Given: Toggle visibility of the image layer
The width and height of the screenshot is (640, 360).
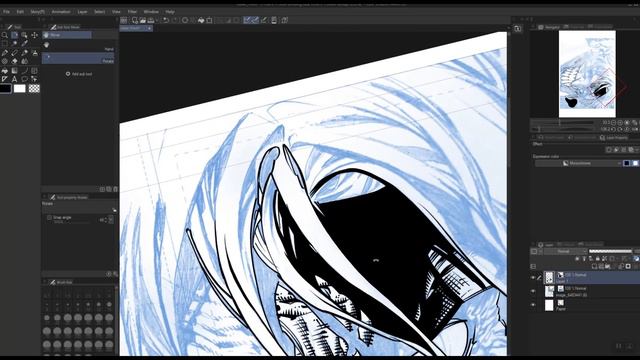Looking at the screenshot, I should coord(533,291).
